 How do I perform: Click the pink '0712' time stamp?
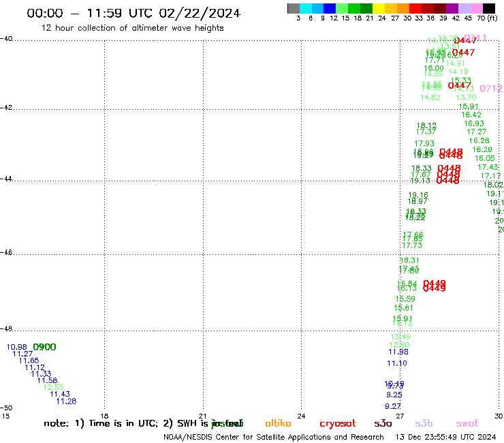(x=491, y=89)
